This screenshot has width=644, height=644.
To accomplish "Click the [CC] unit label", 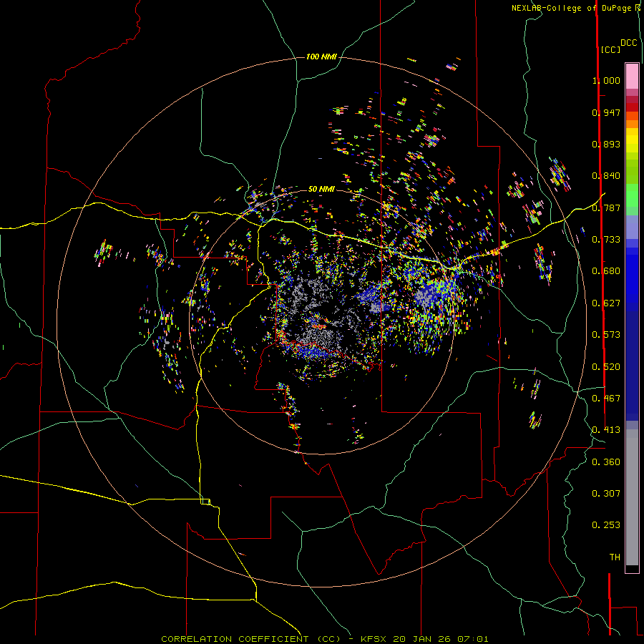I will click(610, 49).
